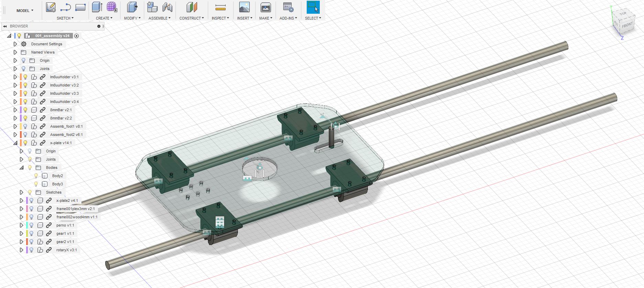Select frame002wood4mm v1:1 in the browser
Viewport: 644px width, 288px height.
click(77, 217)
